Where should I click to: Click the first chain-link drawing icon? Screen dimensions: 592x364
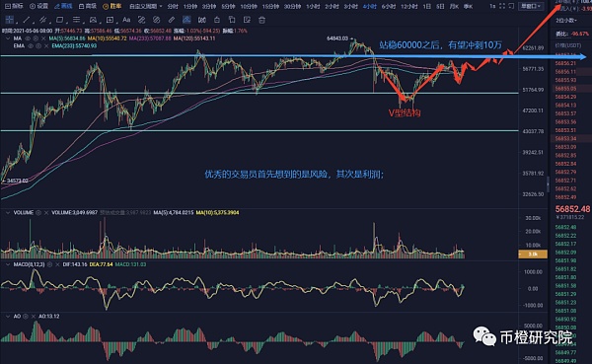pyautogui.click(x=141, y=20)
